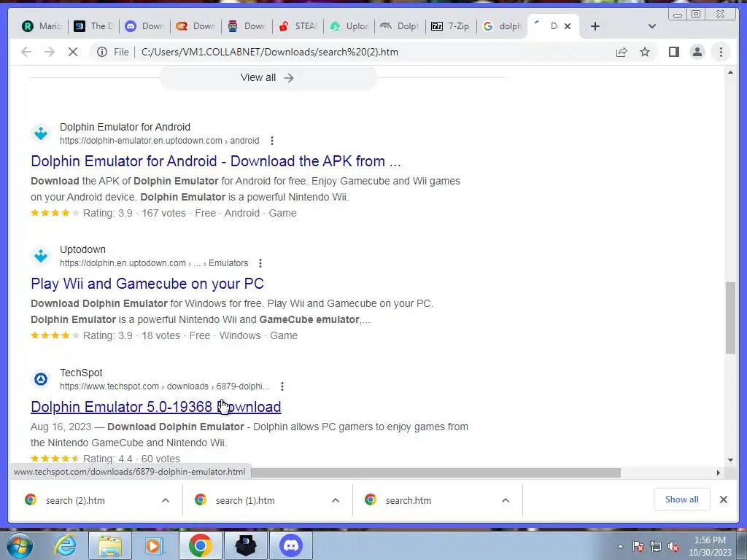The image size is (747, 560).
Task: Click the Chrome taskbar icon
Action: (200, 545)
